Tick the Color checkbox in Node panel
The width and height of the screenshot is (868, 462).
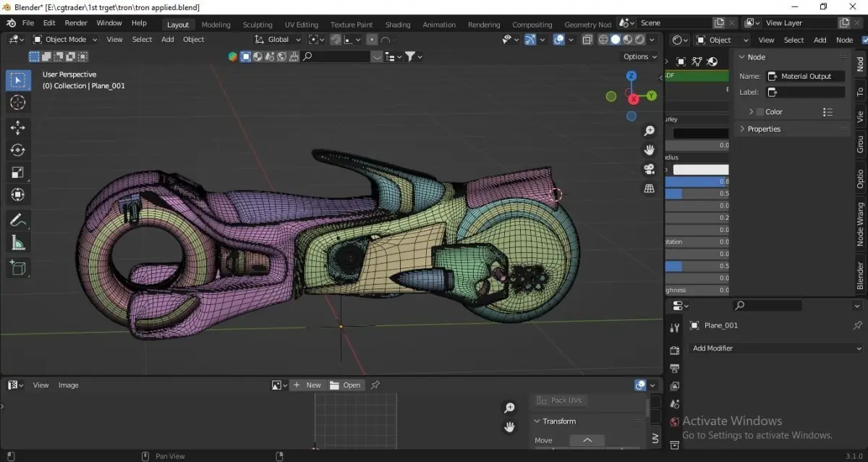tap(759, 112)
